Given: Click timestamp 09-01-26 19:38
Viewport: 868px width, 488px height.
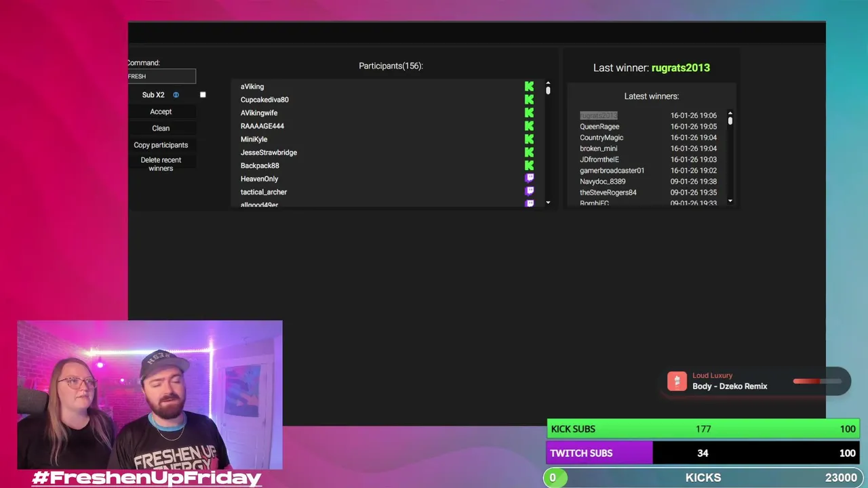Looking at the screenshot, I should [694, 182].
